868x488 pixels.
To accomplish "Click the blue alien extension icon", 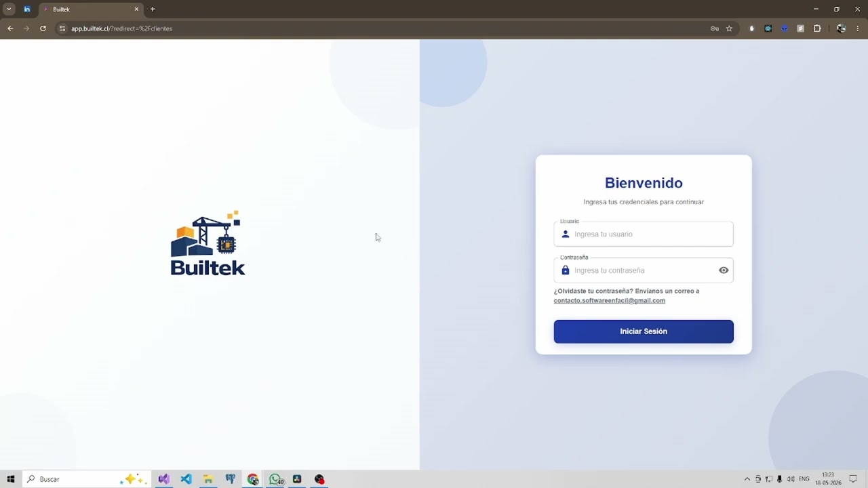I will [x=785, y=28].
